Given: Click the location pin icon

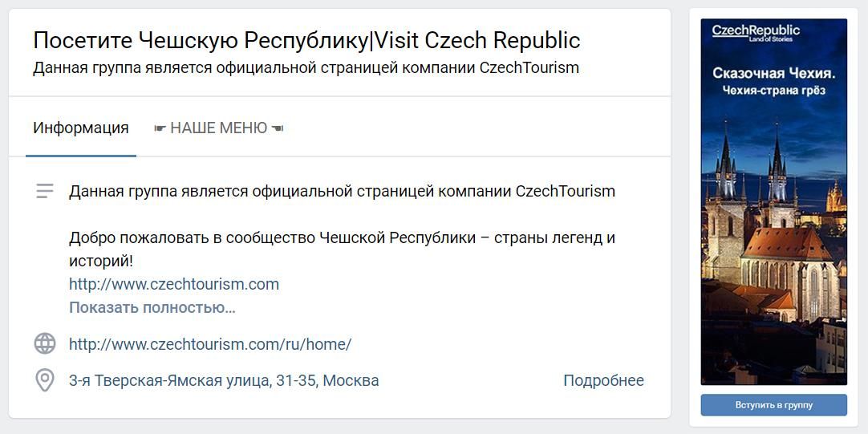Looking at the screenshot, I should [45, 380].
